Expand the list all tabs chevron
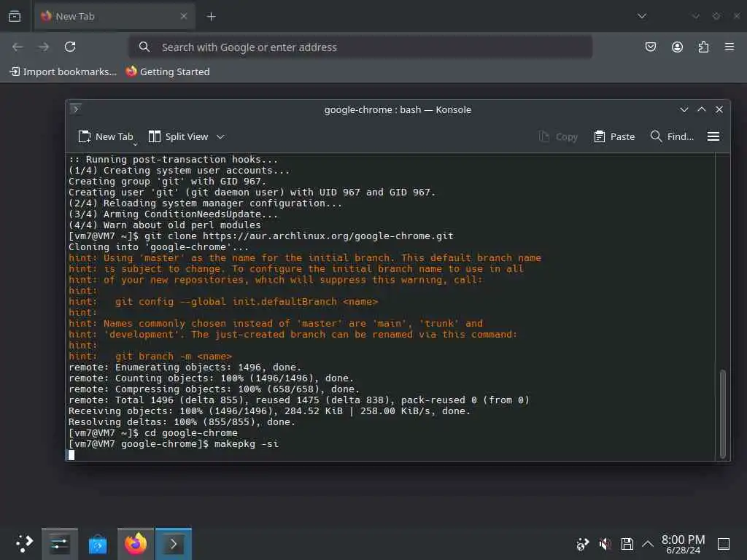The image size is (747, 560). 642,16
